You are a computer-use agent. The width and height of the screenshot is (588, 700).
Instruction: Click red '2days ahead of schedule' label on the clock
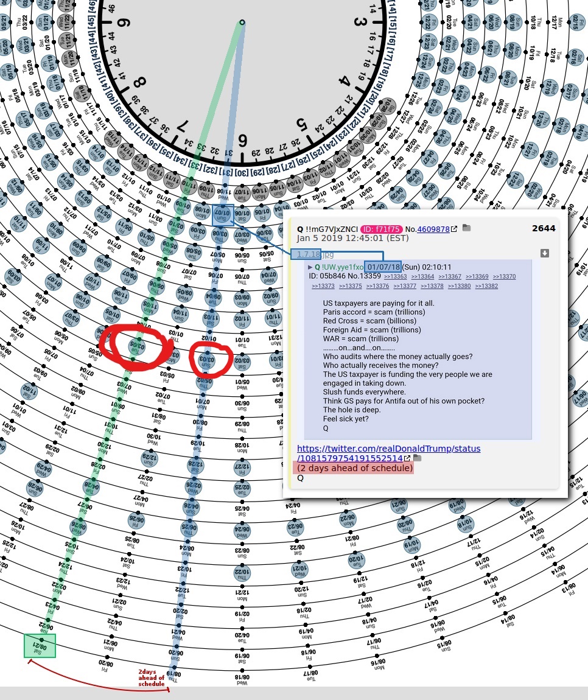[x=152, y=677]
